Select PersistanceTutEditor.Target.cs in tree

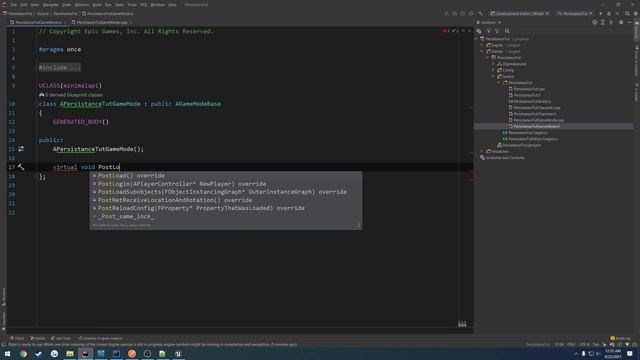[530, 139]
